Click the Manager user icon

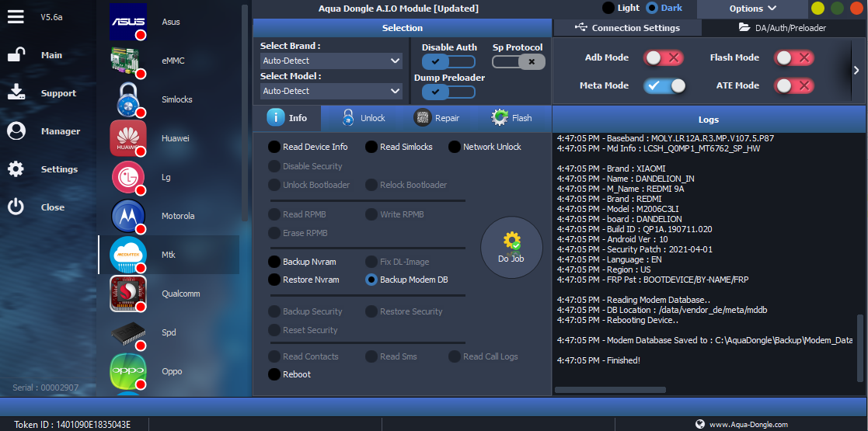click(x=16, y=131)
